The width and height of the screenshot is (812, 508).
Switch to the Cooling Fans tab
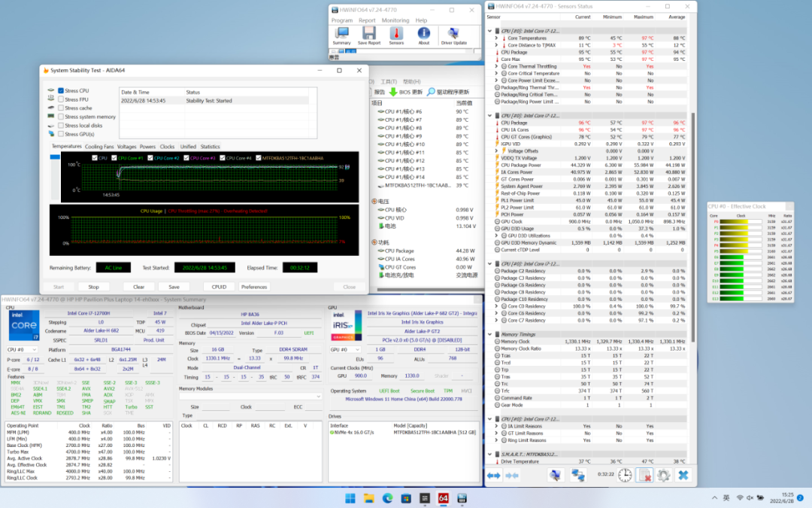click(99, 147)
